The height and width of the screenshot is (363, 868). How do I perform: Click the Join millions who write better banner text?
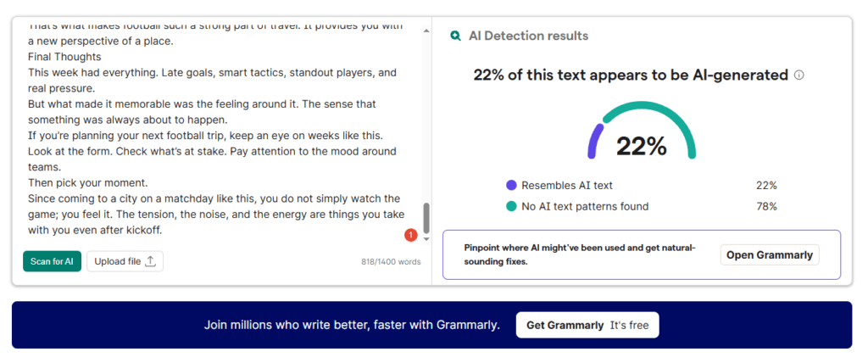pyautogui.click(x=352, y=325)
